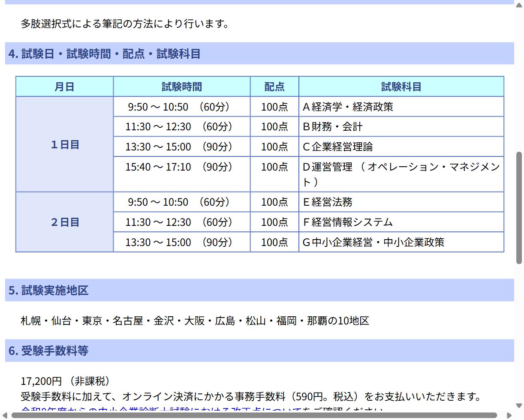
Task: Click 100点 in the F経営情報システム row
Action: [x=274, y=222]
